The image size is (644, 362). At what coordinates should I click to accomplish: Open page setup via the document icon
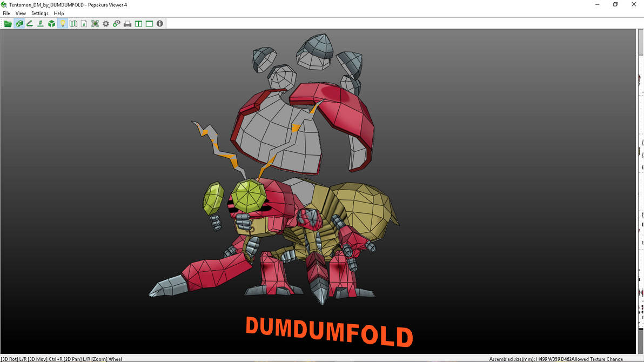pyautogui.click(x=84, y=23)
